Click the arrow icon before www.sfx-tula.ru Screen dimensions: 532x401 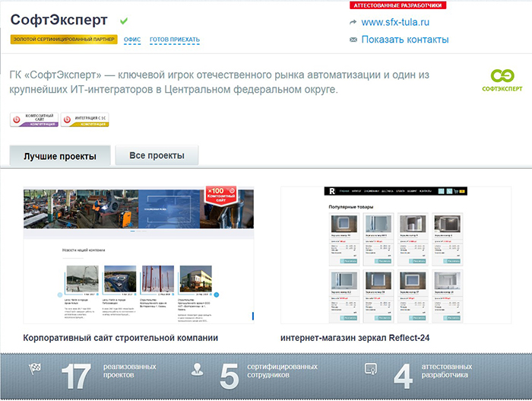(x=353, y=22)
